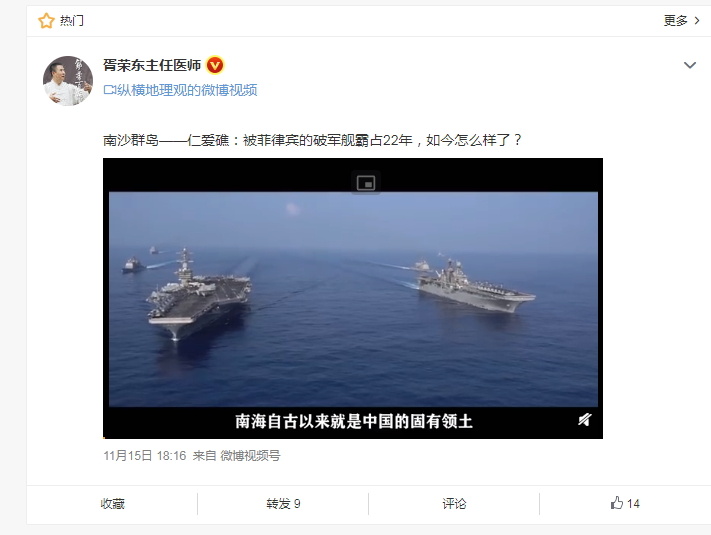Click the username 胥荣东主任医师
Image resolution: width=711 pixels, height=535 pixels.
click(x=152, y=65)
